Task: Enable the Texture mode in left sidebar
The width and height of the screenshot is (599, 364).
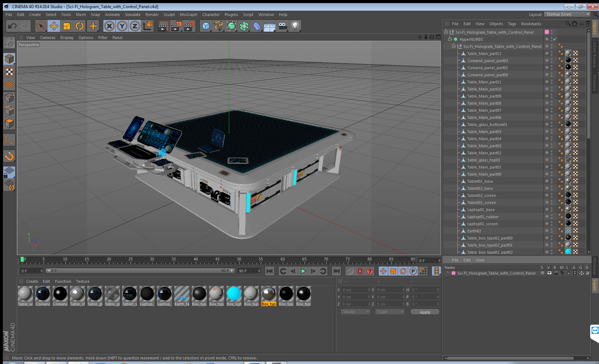Action: tap(9, 72)
